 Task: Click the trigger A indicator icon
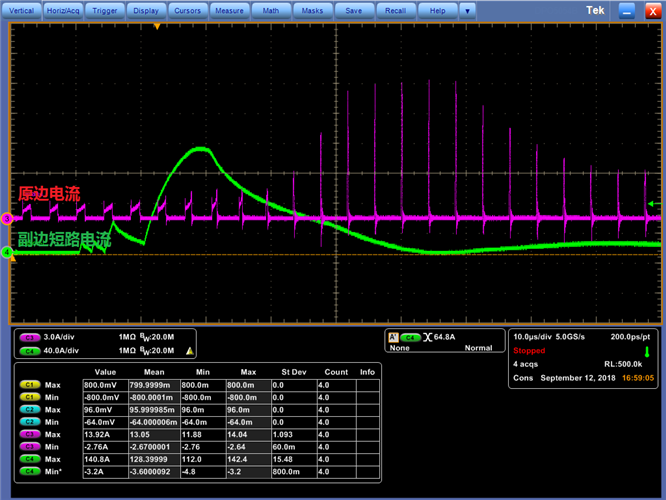pyautogui.click(x=393, y=338)
